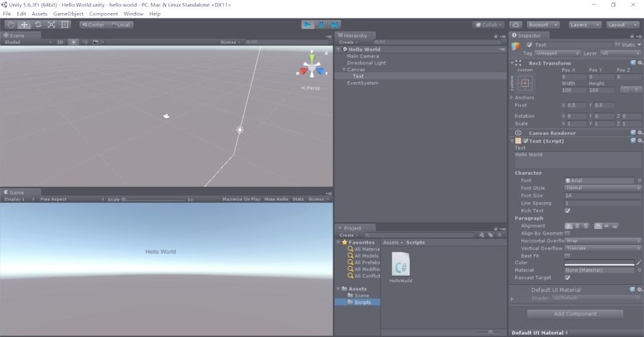Open Rect Transform gear settings
Screen dimensions: 644x337
(x=640, y=63)
